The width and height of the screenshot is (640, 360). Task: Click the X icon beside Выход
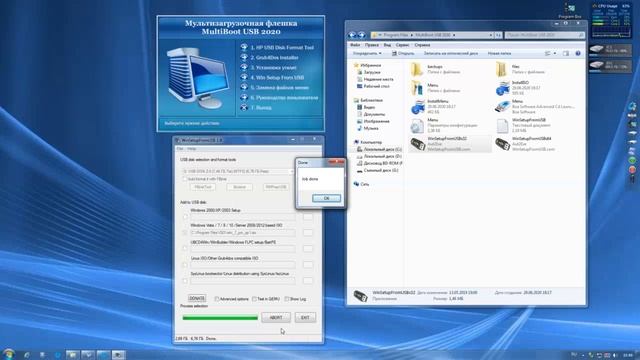tap(244, 108)
